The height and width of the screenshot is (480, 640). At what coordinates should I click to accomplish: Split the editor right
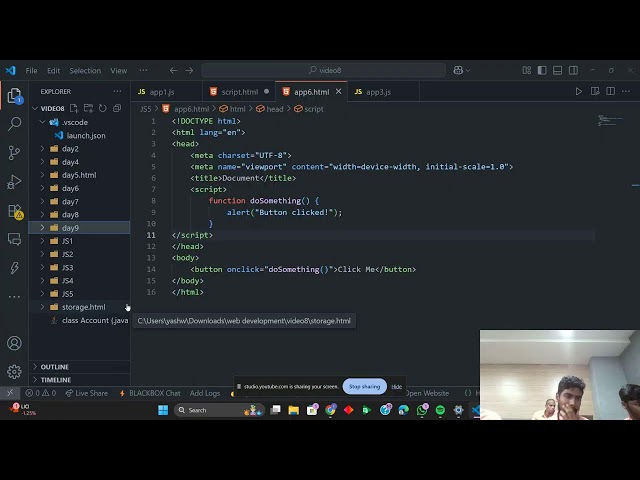(x=611, y=91)
